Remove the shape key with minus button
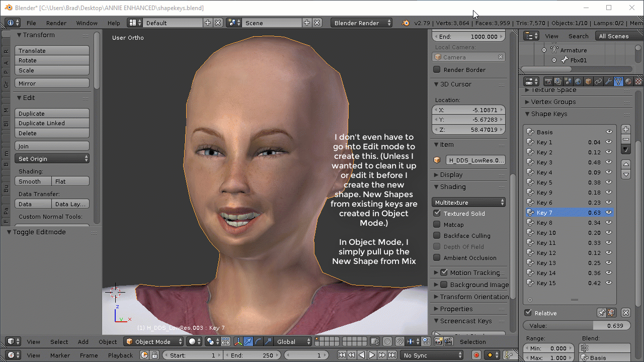 click(626, 139)
